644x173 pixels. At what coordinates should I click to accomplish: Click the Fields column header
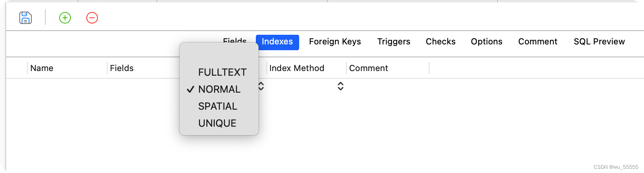[x=122, y=68]
